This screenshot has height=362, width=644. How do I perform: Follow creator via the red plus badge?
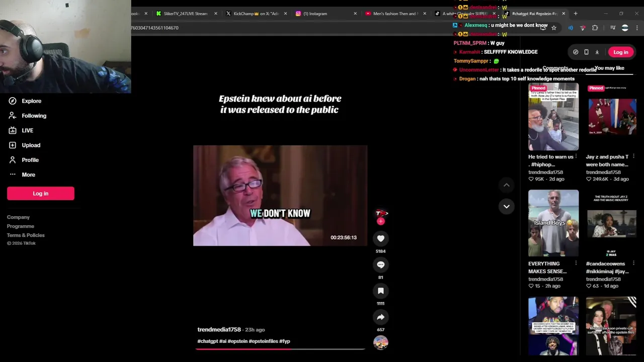(381, 221)
